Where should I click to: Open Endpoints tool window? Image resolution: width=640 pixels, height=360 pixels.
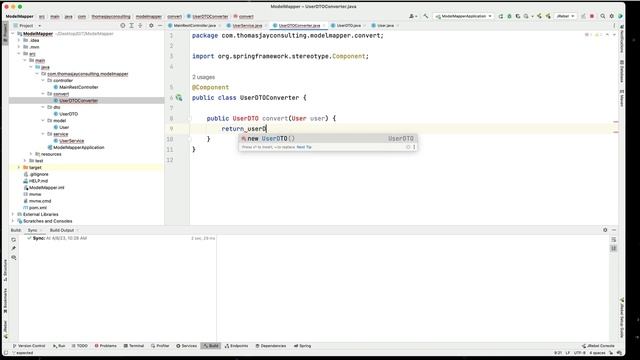pos(236,346)
